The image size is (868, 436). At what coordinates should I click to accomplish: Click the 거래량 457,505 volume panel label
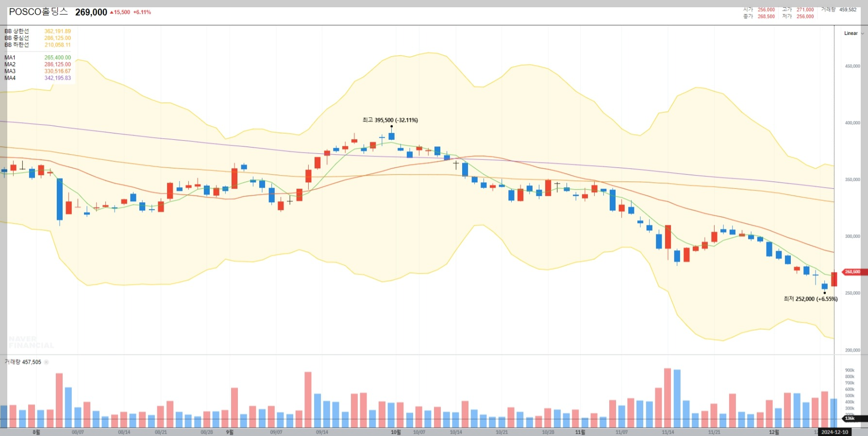coord(23,362)
